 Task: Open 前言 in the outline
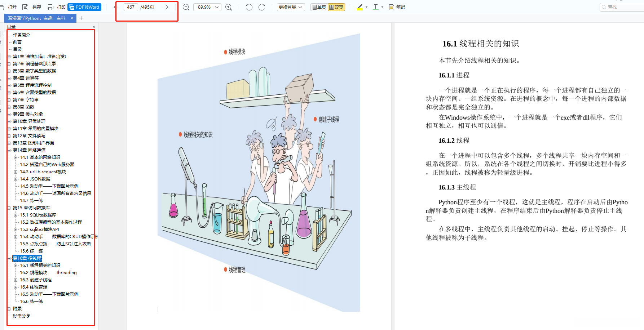pos(17,42)
